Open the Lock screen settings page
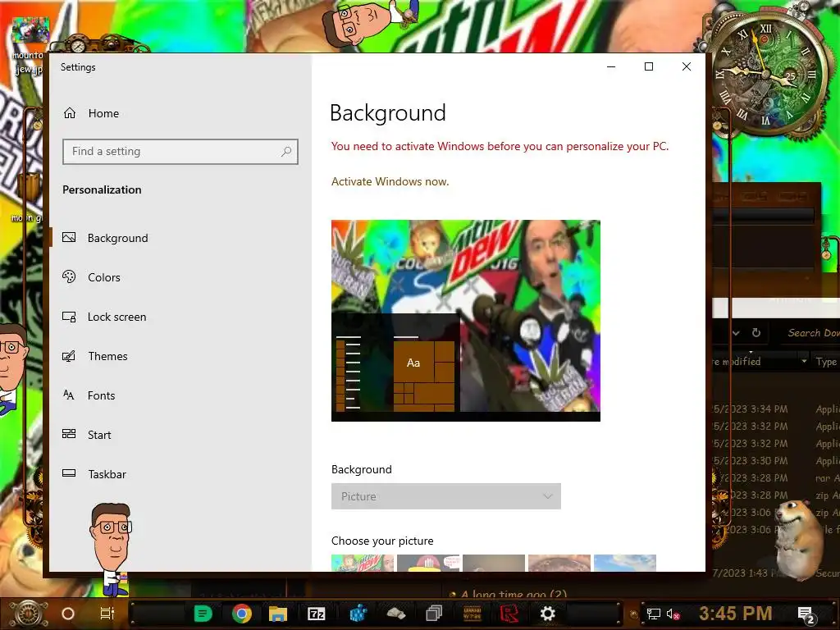The width and height of the screenshot is (840, 630). [x=104, y=317]
